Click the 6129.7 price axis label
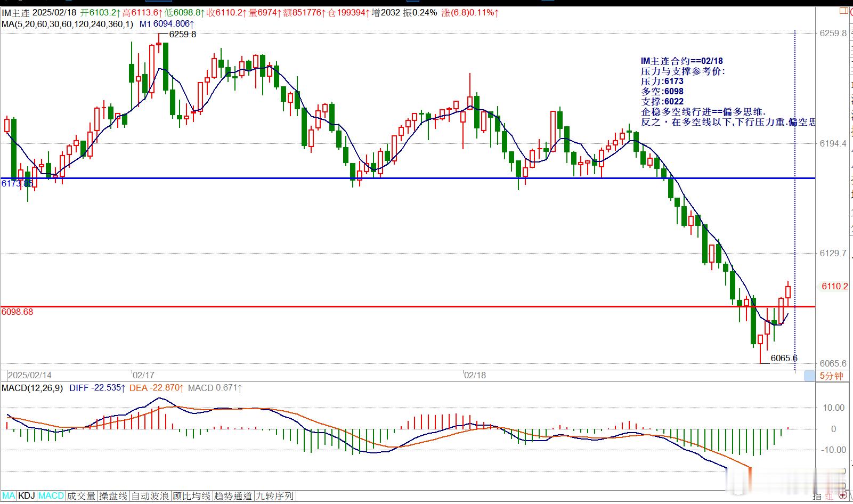Screen dimensions: 853x504 [833, 253]
